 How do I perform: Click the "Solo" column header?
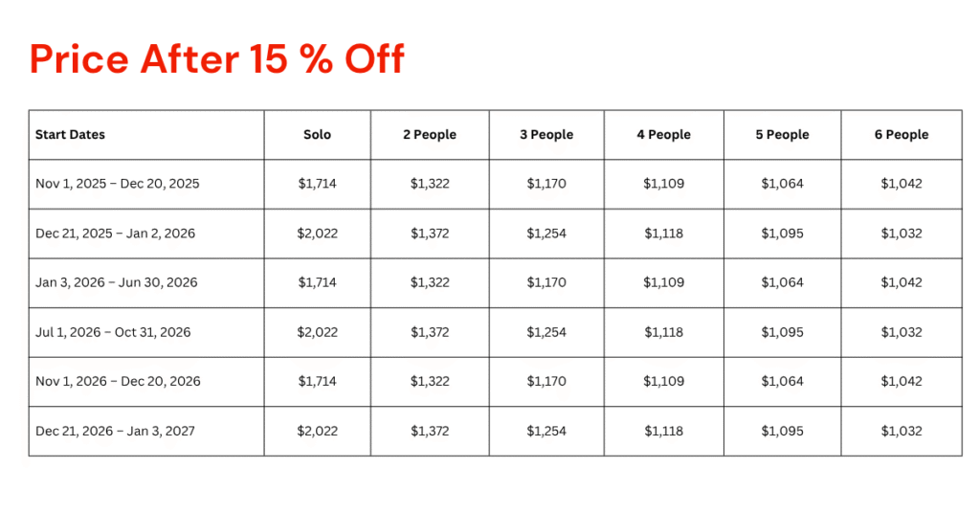[318, 135]
